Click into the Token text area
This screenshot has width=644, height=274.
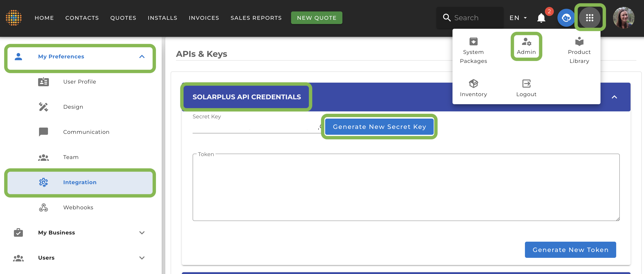pyautogui.click(x=406, y=187)
